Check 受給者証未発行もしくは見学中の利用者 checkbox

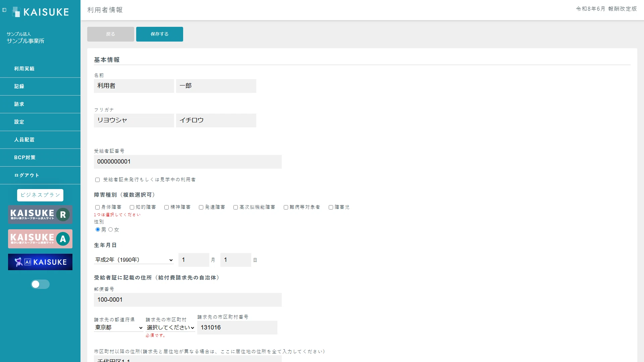(97, 180)
